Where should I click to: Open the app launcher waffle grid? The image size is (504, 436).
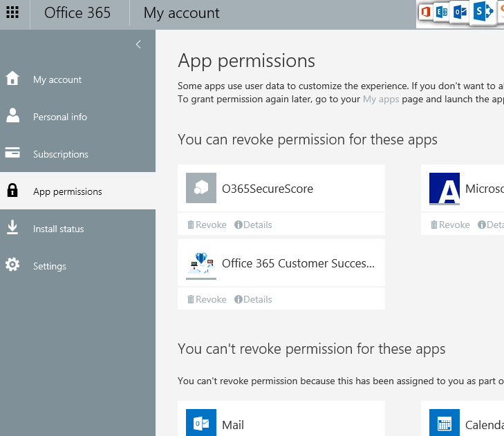(x=12, y=13)
